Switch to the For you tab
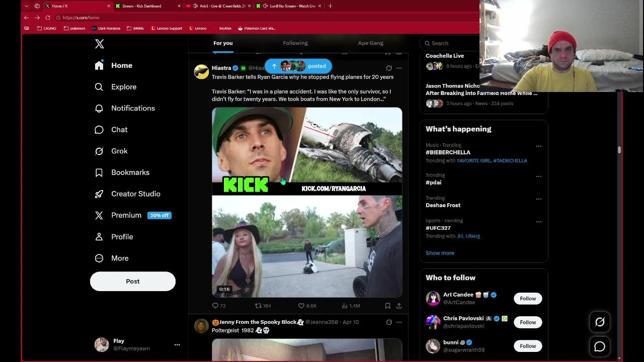644x362 pixels. pos(223,43)
